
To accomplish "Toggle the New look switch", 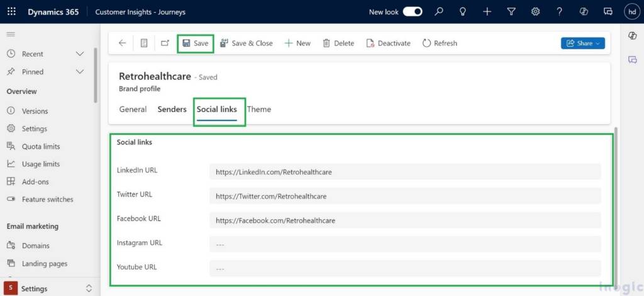I will pyautogui.click(x=413, y=12).
